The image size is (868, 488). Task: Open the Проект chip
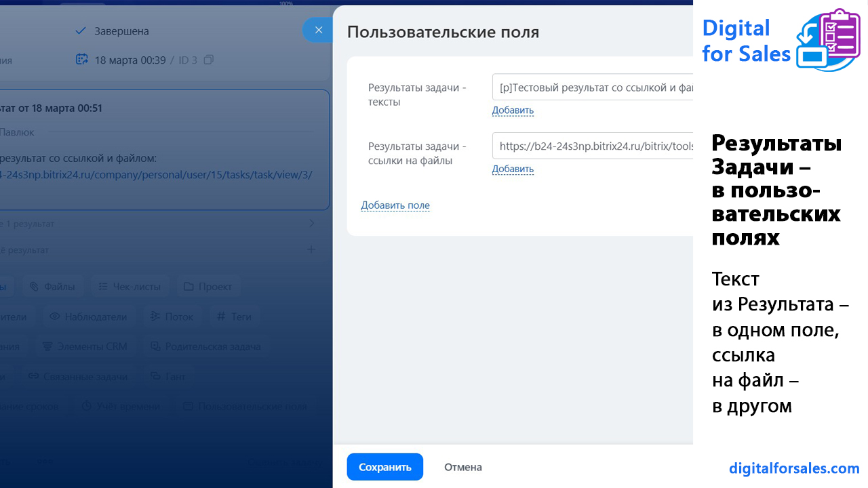pyautogui.click(x=208, y=287)
